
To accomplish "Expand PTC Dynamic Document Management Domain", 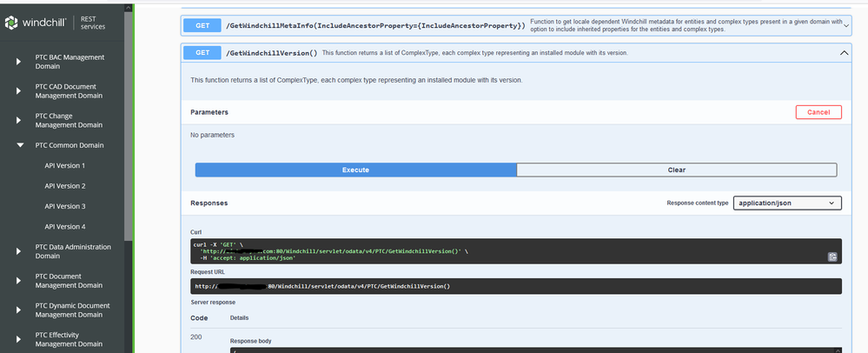I will (19, 310).
